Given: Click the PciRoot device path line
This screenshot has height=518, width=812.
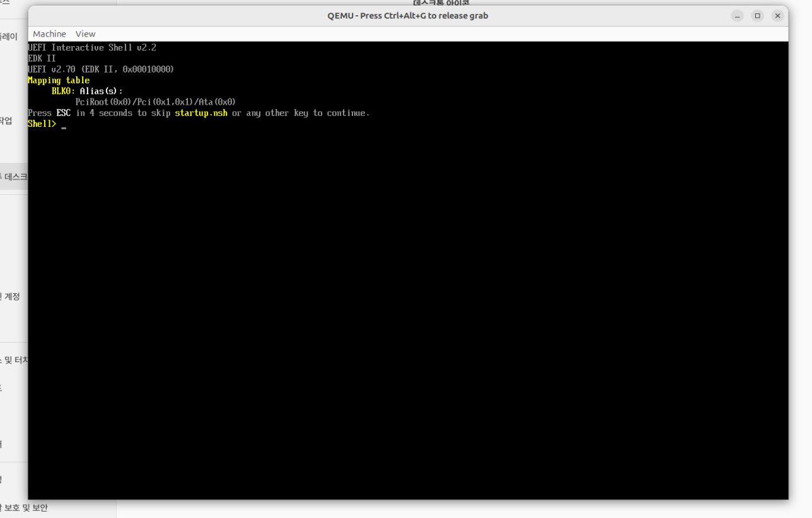Looking at the screenshot, I should click(155, 102).
